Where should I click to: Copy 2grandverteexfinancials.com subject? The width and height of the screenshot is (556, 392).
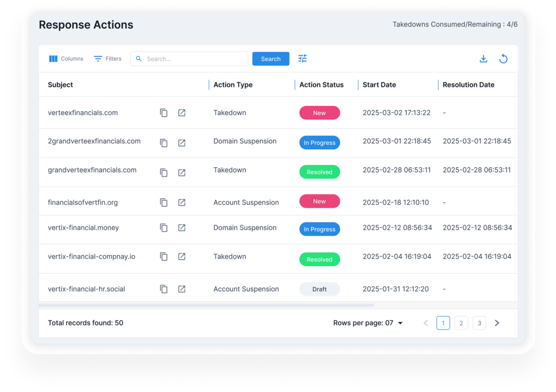pos(163,143)
